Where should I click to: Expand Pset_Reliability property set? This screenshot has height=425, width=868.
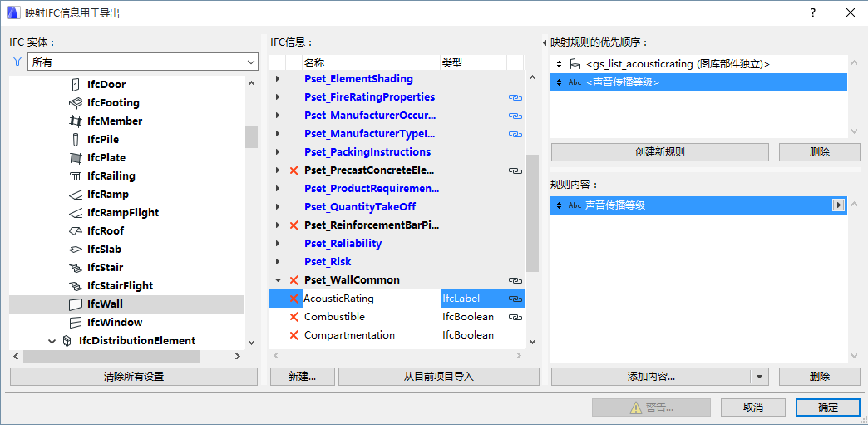[x=278, y=244]
